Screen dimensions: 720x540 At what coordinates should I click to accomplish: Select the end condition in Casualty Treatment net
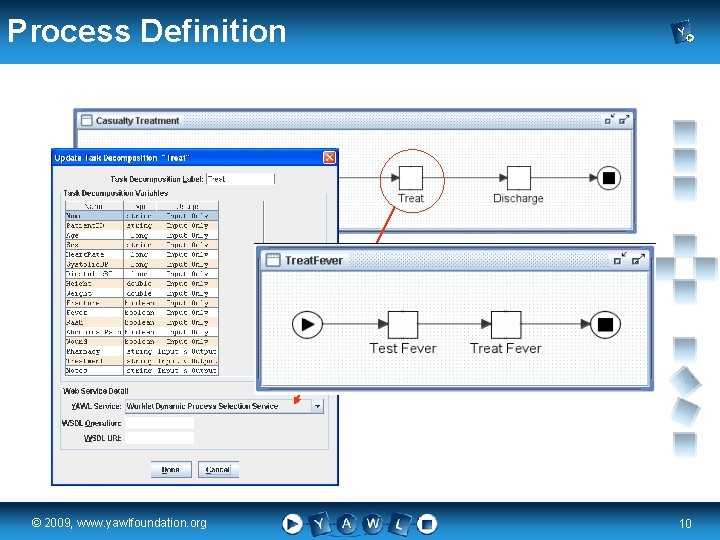[608, 178]
